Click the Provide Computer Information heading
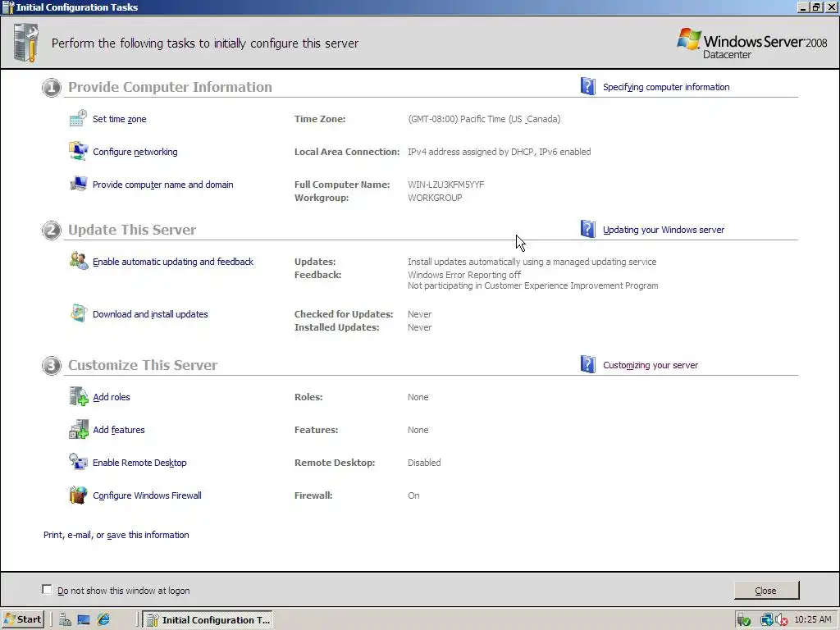 tap(171, 87)
